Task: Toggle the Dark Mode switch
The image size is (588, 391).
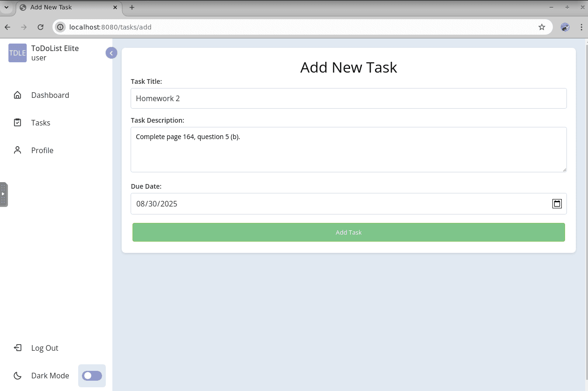Action: tap(92, 376)
